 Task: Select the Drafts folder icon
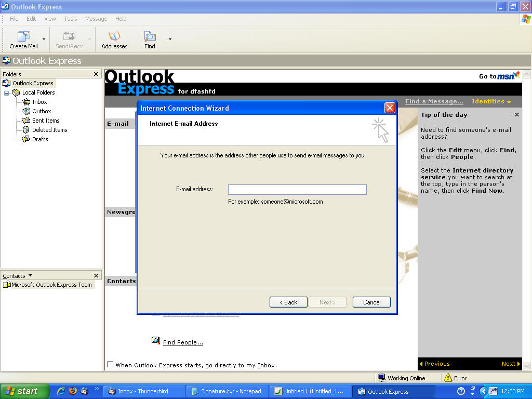(26, 139)
